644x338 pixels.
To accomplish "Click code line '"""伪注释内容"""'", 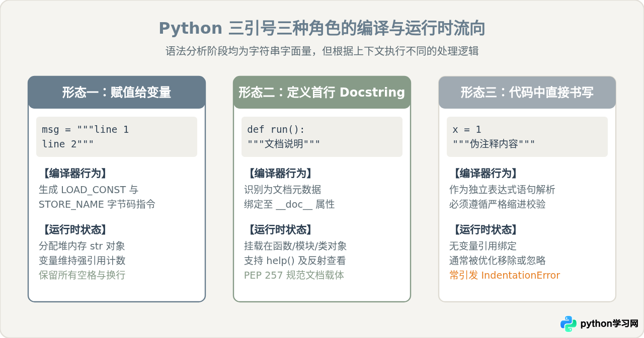I will [x=494, y=144].
